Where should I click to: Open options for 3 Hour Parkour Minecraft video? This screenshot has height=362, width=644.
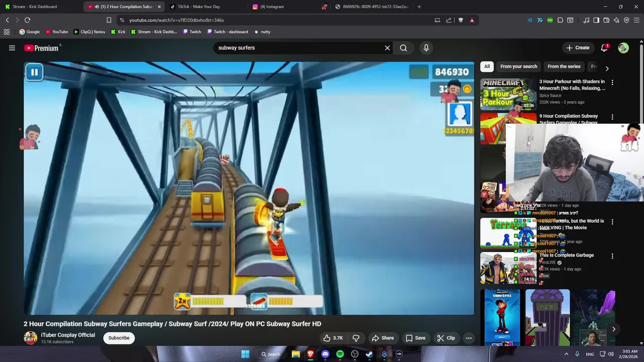pos(612,82)
